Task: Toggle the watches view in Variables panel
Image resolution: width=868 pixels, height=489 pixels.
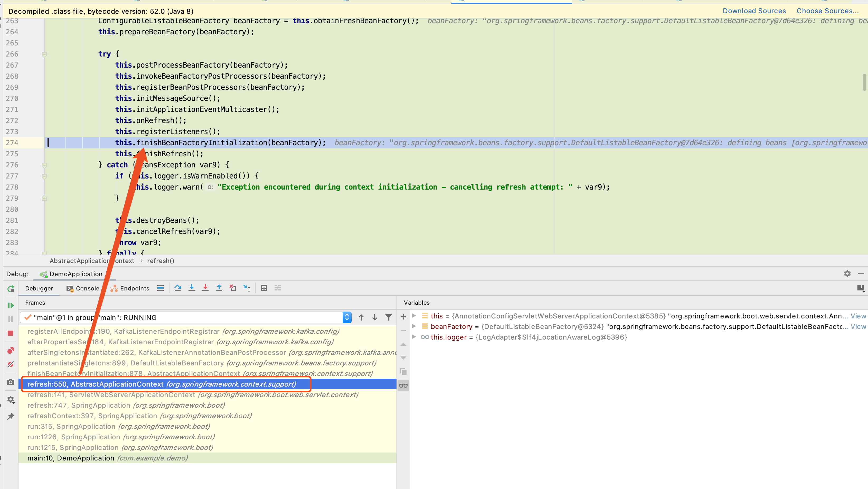Action: 403,385
